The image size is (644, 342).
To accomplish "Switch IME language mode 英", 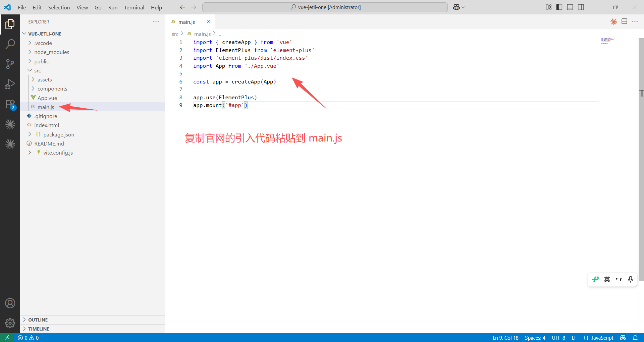I will [607, 279].
